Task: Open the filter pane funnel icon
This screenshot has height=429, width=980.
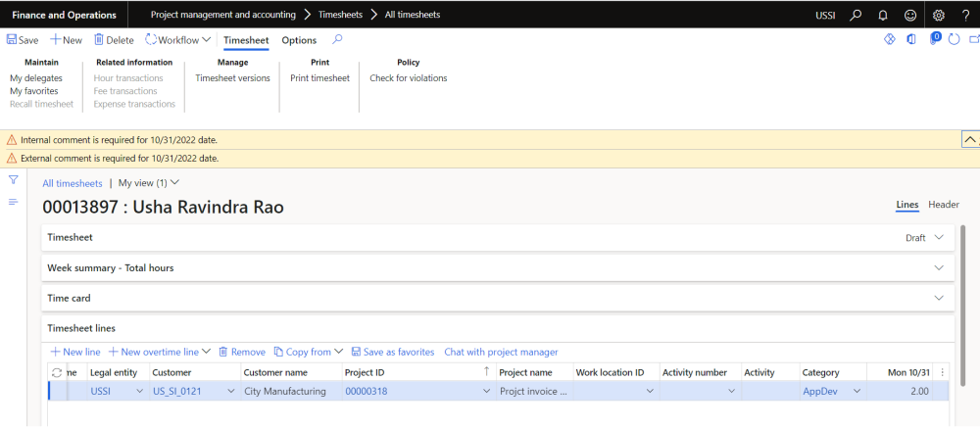Action: point(14,180)
